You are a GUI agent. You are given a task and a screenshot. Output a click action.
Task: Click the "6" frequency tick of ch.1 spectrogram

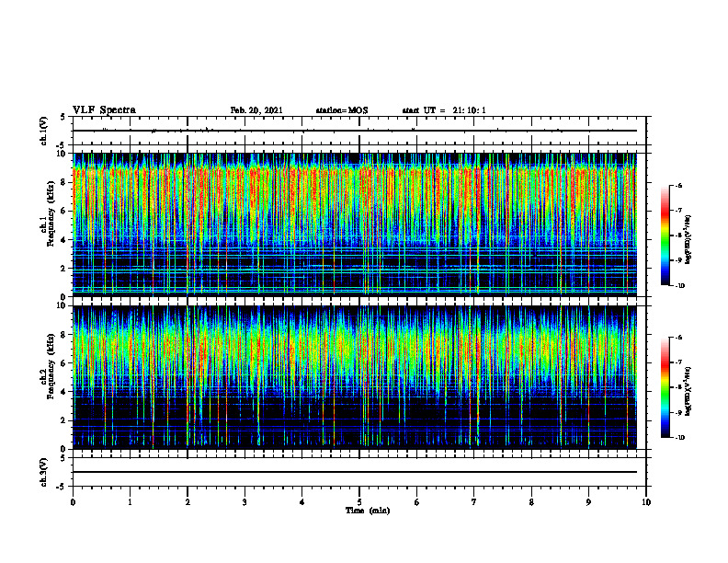(x=63, y=211)
